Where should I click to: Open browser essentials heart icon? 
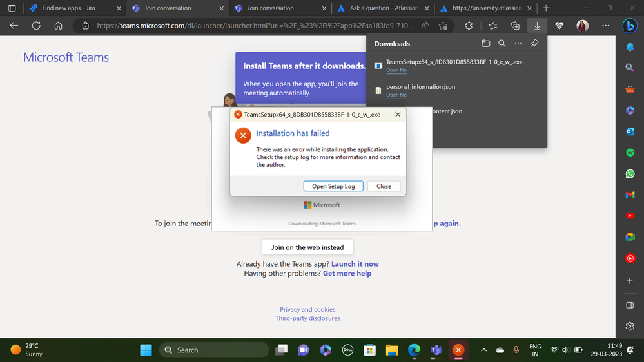pyautogui.click(x=560, y=26)
